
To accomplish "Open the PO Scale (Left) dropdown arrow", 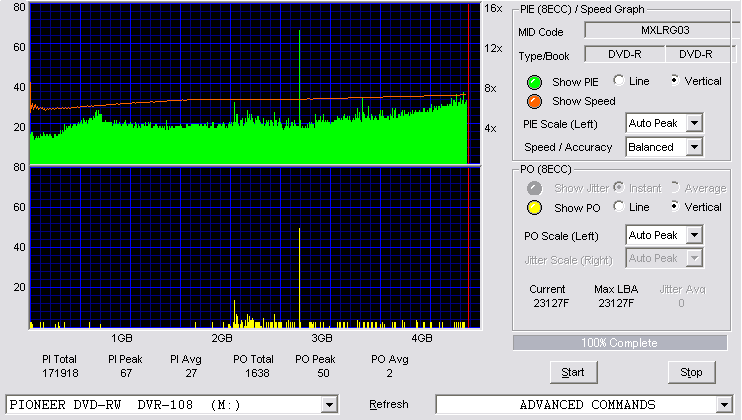I will pos(694,235).
